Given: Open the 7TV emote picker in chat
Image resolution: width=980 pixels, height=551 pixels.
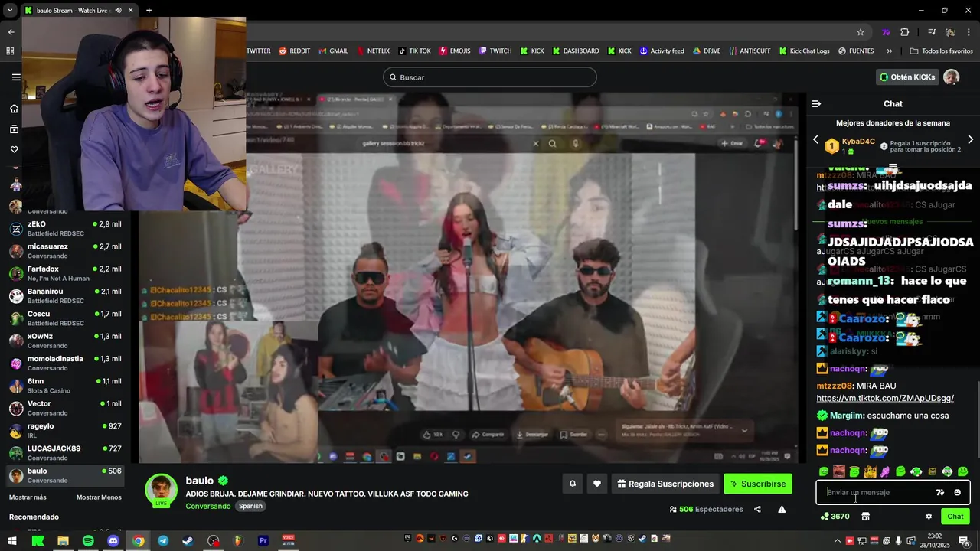Looking at the screenshot, I should pos(940,492).
